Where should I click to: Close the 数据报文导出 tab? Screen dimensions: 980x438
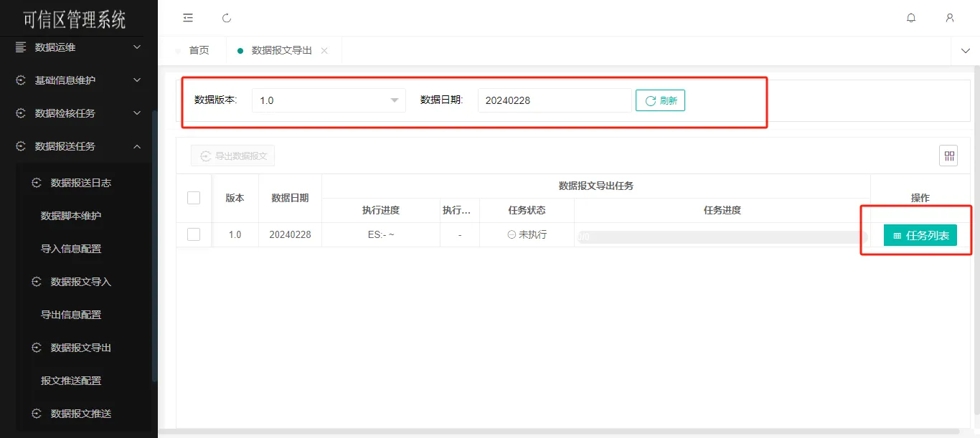click(324, 51)
